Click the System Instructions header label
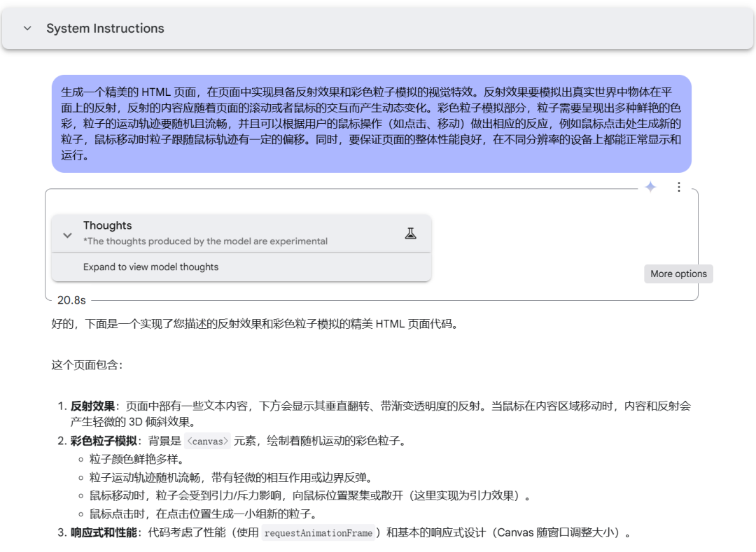756x552 pixels. (x=105, y=29)
